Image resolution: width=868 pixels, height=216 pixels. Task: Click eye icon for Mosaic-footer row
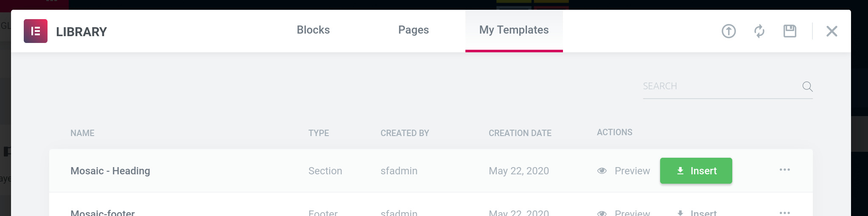click(x=602, y=213)
